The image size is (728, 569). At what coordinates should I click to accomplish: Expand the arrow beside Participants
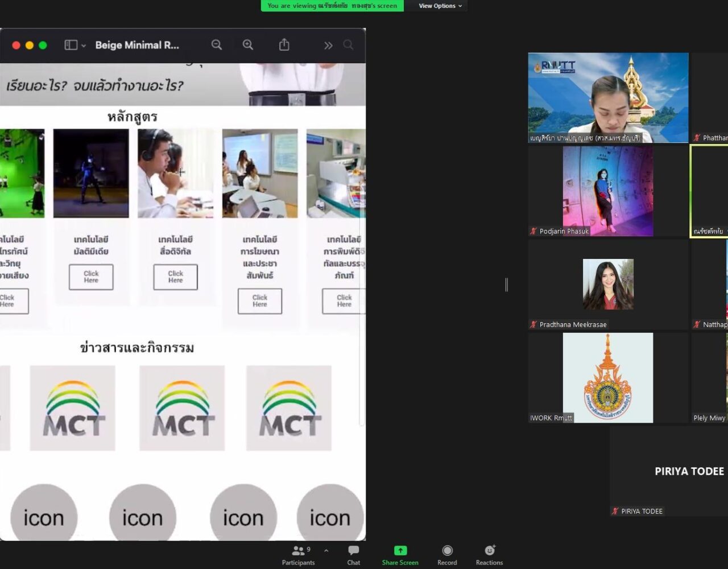(326, 551)
